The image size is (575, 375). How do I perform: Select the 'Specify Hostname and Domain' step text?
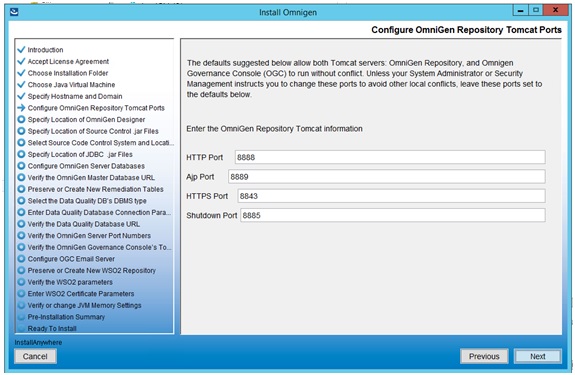[x=75, y=96]
